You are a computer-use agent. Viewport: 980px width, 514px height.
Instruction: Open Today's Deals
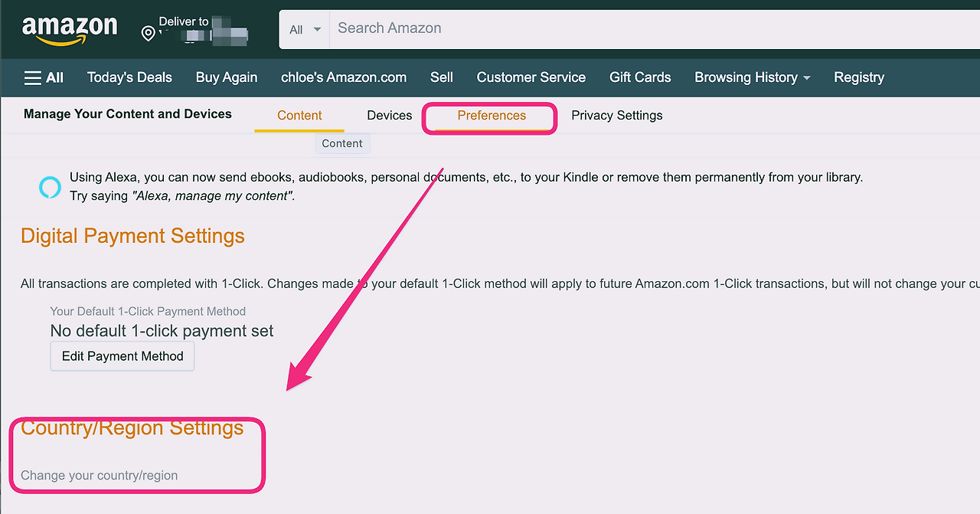coord(129,77)
